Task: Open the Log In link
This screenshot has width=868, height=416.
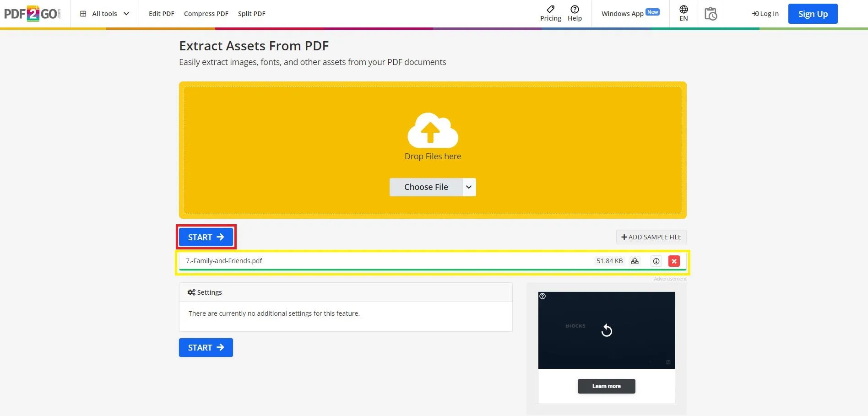Action: click(x=765, y=14)
